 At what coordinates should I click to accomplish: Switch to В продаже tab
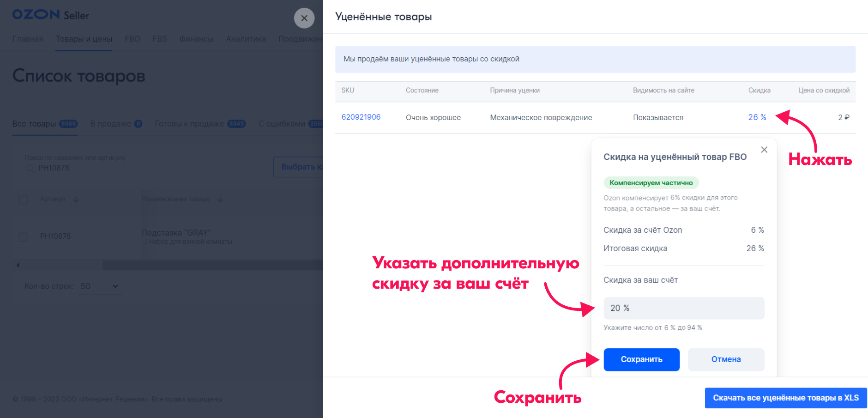click(116, 124)
